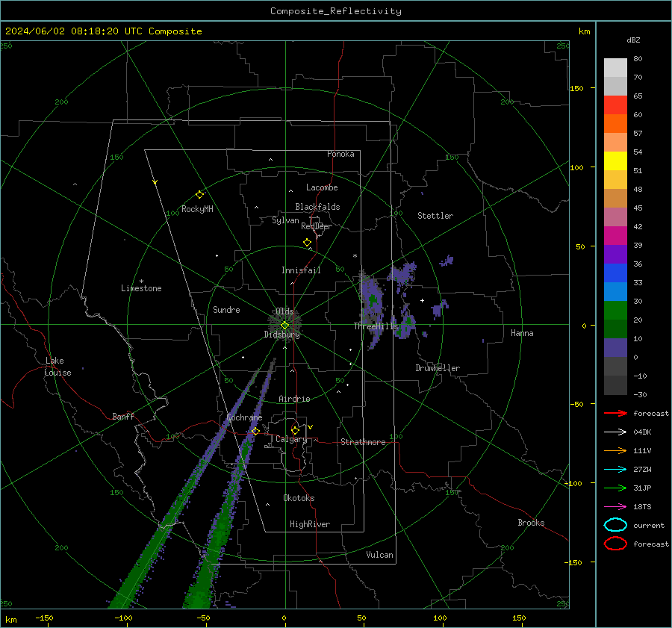Image resolution: width=672 pixels, height=628 pixels.
Task: Click the Blackfalds town label
Action: click(317, 207)
